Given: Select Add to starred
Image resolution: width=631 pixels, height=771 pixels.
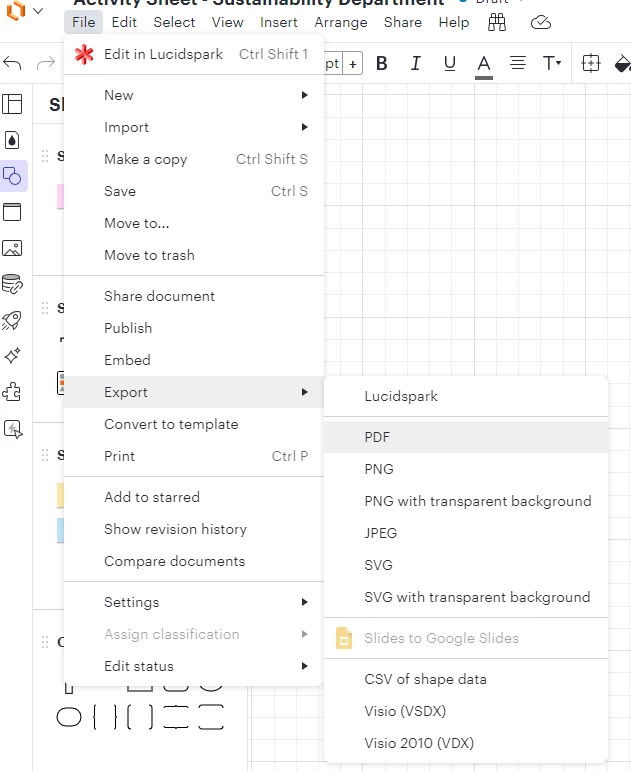Looking at the screenshot, I should [x=194, y=497].
